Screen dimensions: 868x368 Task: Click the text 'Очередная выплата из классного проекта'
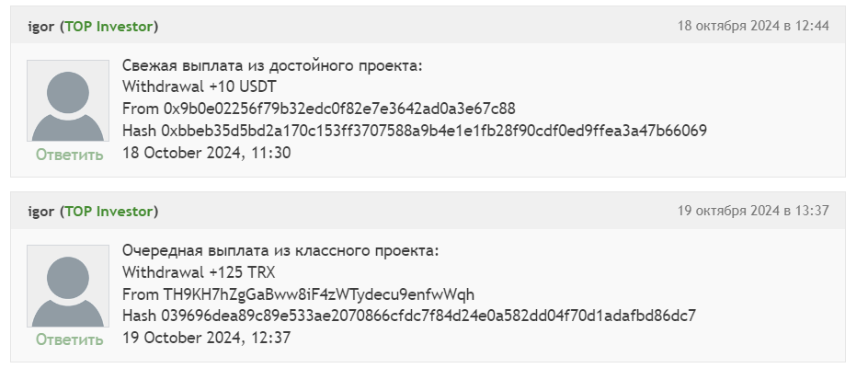click(x=280, y=250)
